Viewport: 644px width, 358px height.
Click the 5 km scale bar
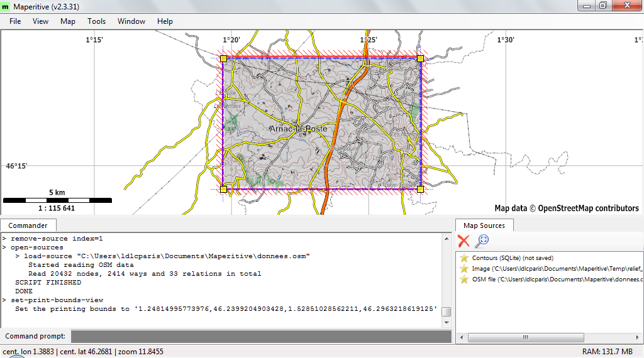[57, 200]
